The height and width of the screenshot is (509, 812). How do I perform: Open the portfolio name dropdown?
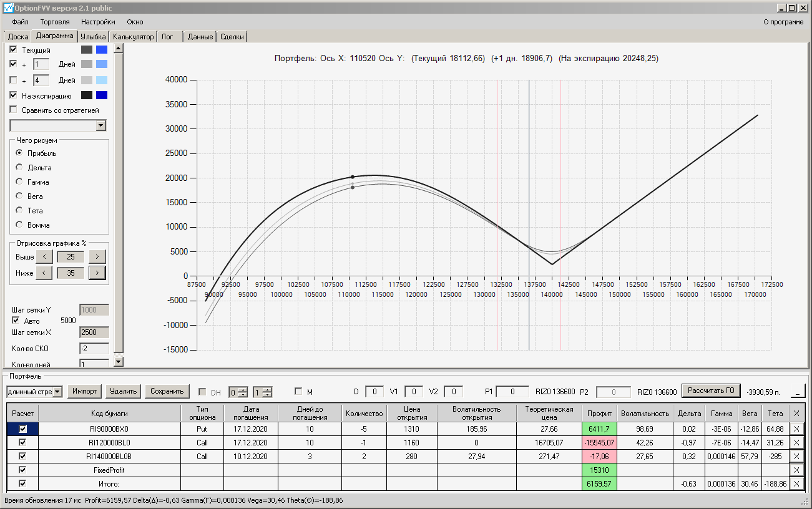[57, 392]
